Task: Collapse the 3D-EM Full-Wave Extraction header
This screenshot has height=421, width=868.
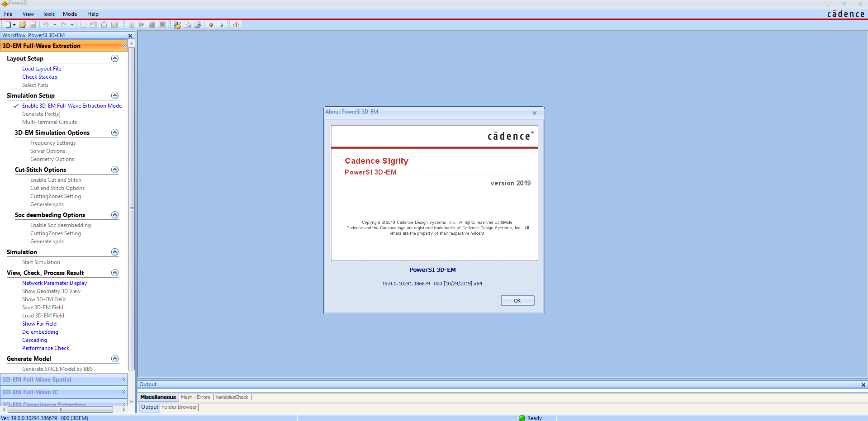Action: click(123, 46)
